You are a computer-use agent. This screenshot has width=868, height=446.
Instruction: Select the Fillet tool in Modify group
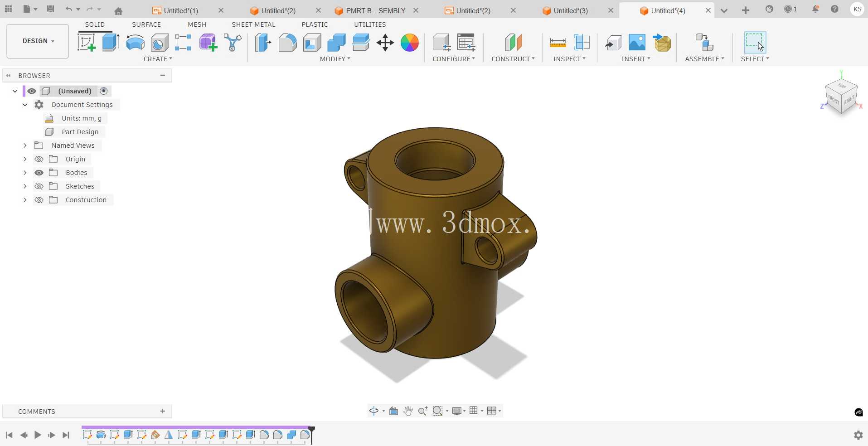click(287, 43)
